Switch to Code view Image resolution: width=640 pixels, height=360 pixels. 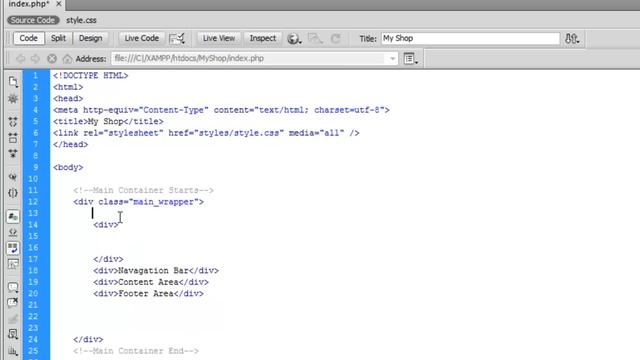29,38
